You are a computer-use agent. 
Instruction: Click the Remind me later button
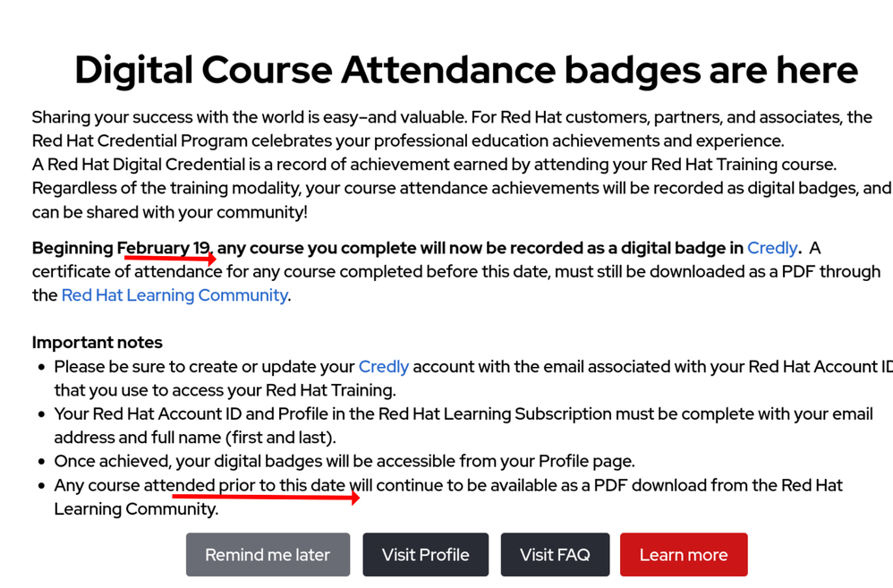[x=268, y=555]
